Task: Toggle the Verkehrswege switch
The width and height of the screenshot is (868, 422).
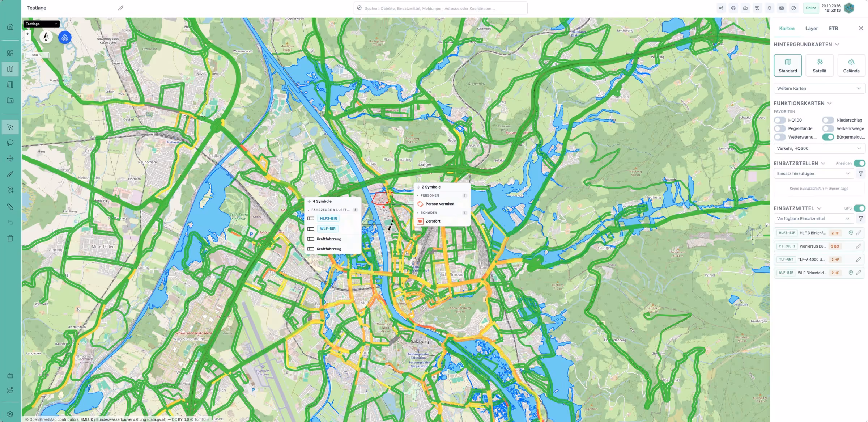Action: point(828,128)
